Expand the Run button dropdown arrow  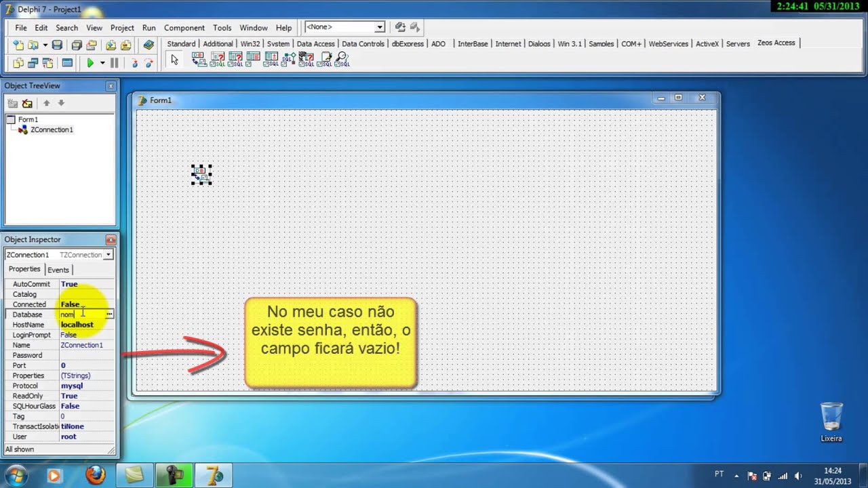coord(102,63)
